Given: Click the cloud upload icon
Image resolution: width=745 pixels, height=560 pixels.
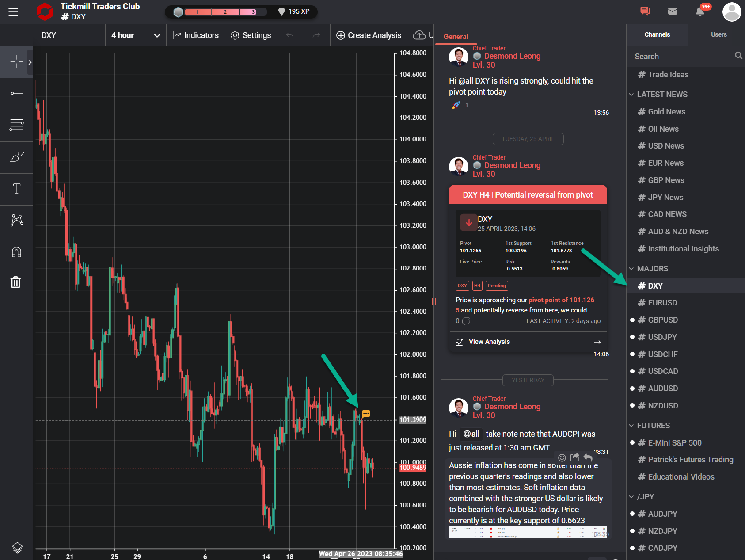Looking at the screenshot, I should tap(419, 35).
